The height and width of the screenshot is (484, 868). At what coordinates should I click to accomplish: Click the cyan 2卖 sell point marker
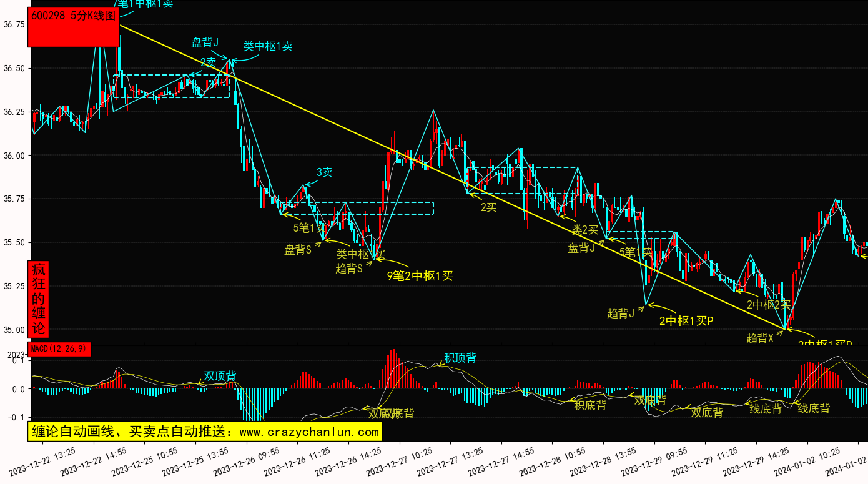[x=208, y=62]
